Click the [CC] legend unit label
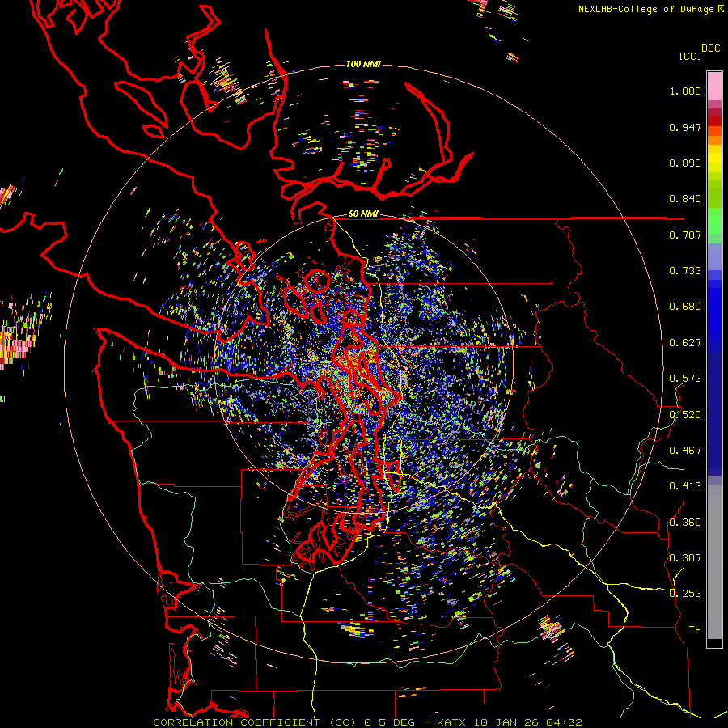Image resolution: width=728 pixels, height=728 pixels. pos(690,56)
